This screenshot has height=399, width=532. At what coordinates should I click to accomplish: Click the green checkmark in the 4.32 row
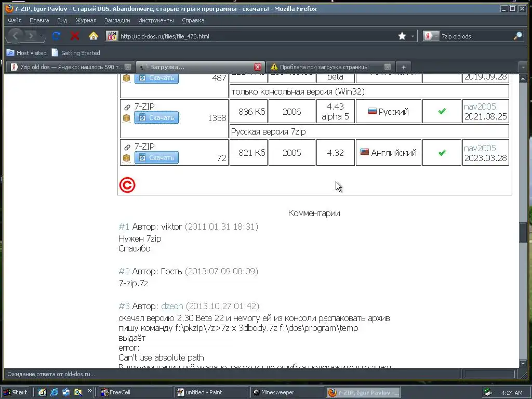pyautogui.click(x=442, y=153)
